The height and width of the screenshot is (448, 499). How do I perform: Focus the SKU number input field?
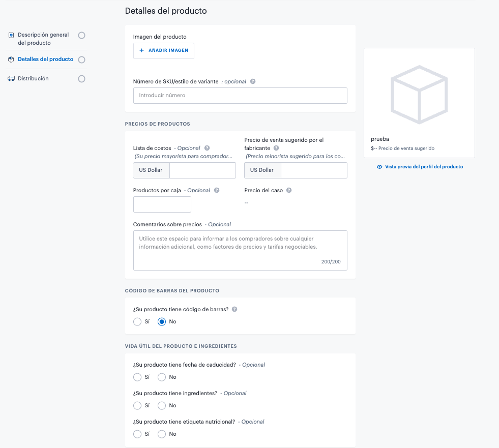(x=240, y=96)
